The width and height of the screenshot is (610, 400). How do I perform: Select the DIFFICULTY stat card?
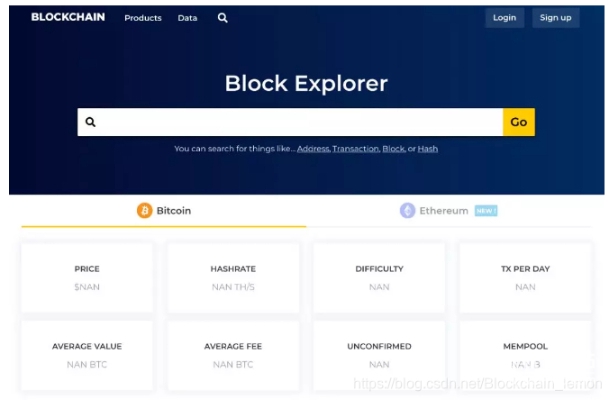[x=379, y=277]
